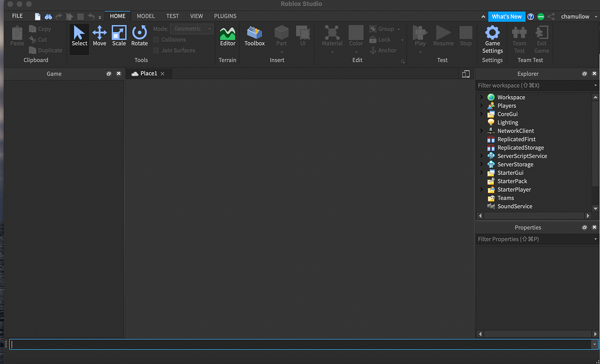The height and width of the screenshot is (364, 600).
Task: Expand the Workspace tree node
Action: (x=481, y=97)
